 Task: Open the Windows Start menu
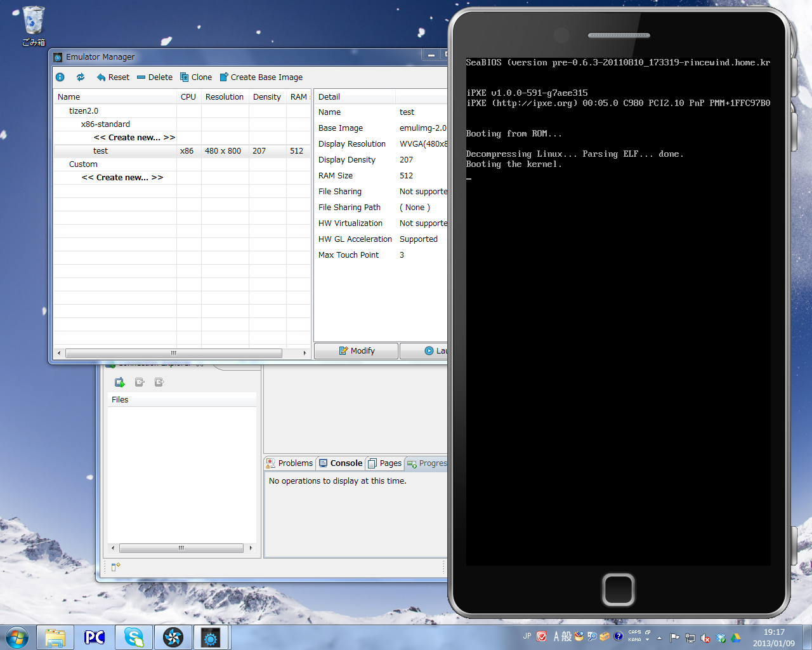pos(16,637)
